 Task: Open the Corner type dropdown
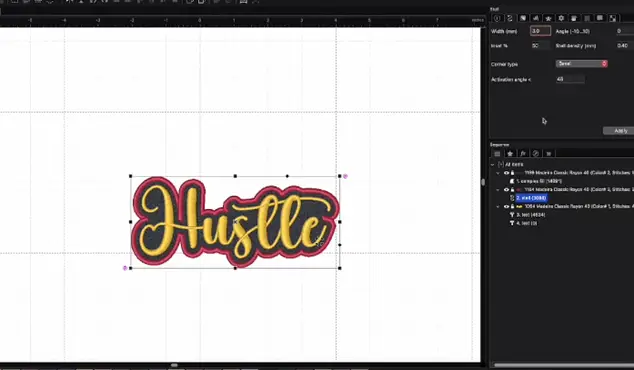[581, 64]
